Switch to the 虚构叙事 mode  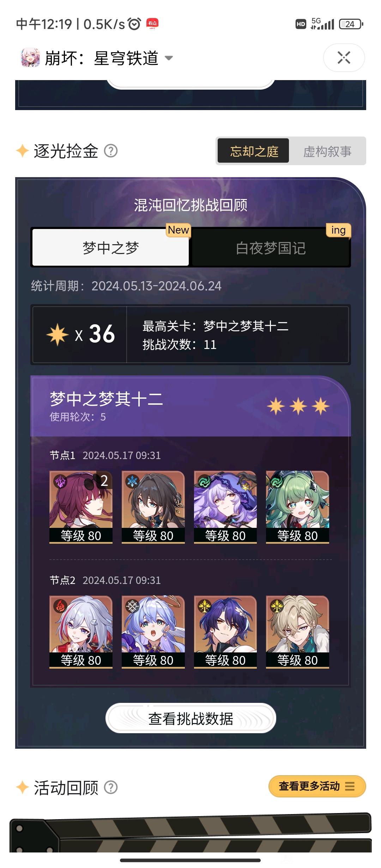coord(327,151)
